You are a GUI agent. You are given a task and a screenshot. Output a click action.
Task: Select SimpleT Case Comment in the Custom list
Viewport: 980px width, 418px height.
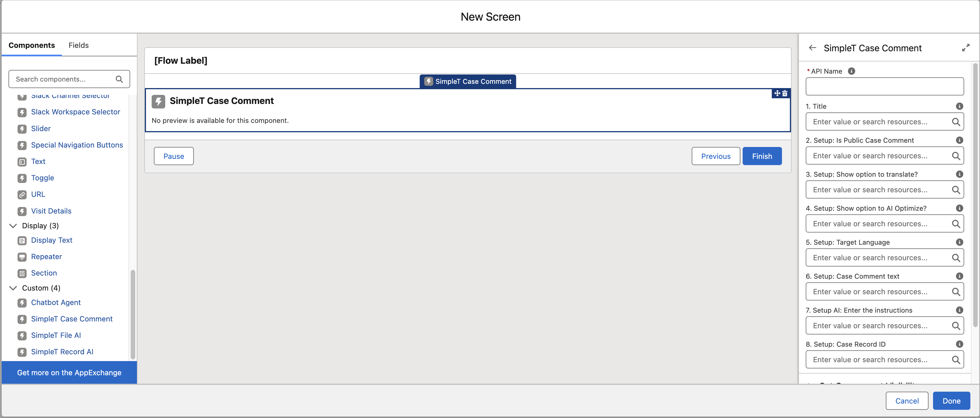(x=72, y=319)
